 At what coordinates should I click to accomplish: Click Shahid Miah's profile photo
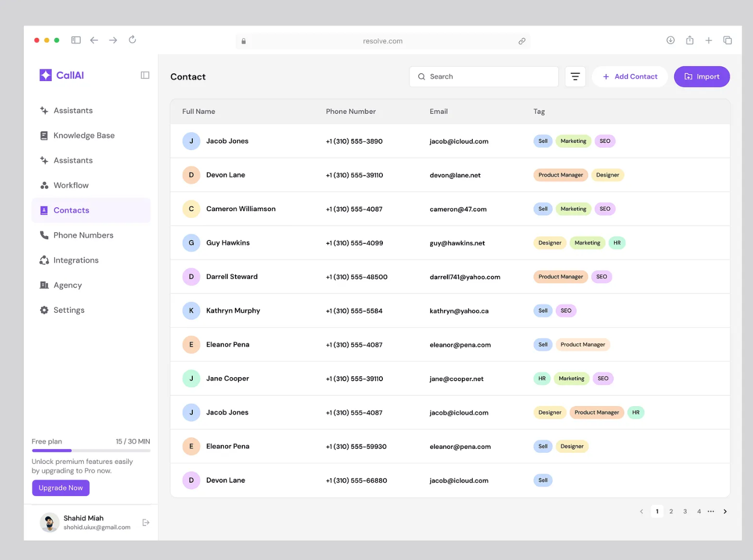[49, 522]
